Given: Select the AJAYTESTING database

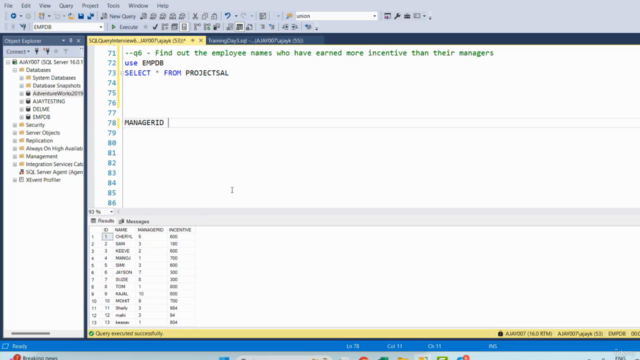Looking at the screenshot, I should 49,101.
